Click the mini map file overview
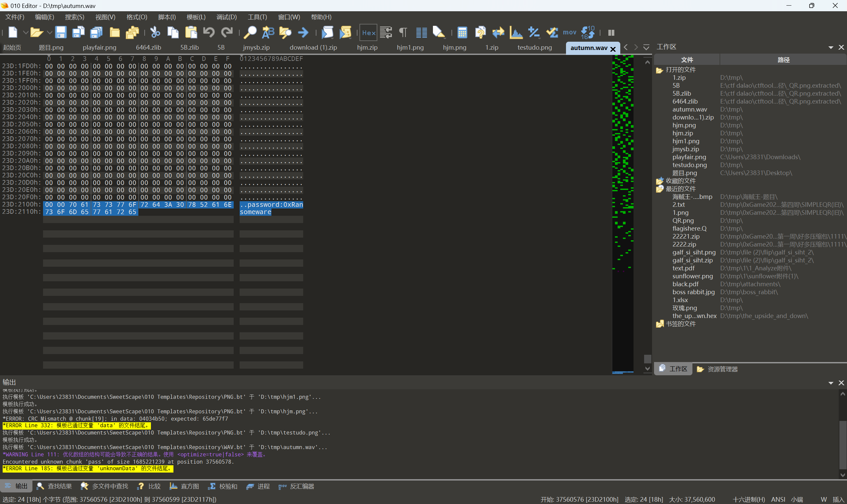Viewport: 847px width, 504px height. click(x=623, y=214)
